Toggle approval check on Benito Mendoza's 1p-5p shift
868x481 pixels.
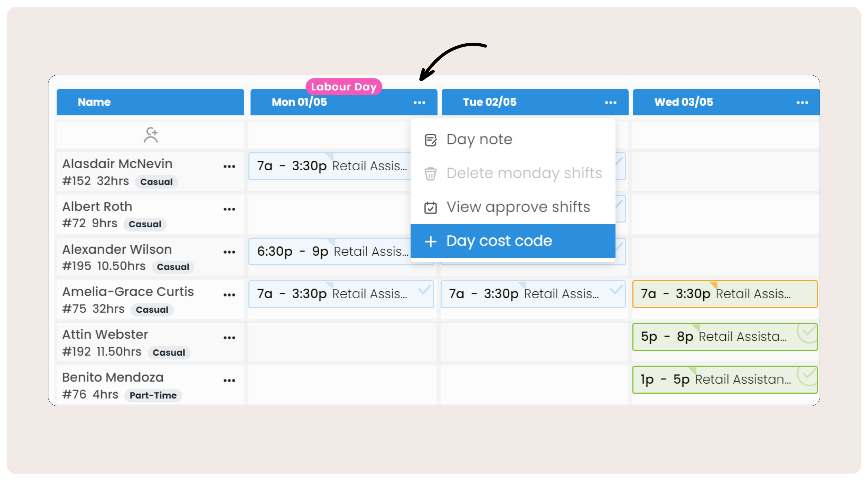pyautogui.click(x=807, y=376)
